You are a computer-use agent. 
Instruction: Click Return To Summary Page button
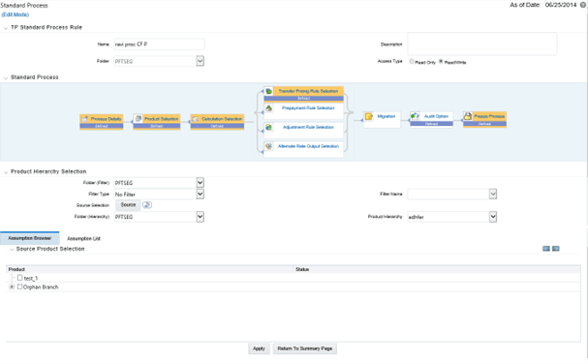305,349
